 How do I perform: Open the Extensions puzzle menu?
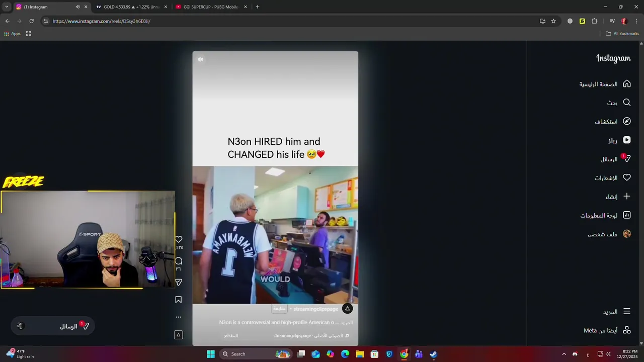click(595, 21)
